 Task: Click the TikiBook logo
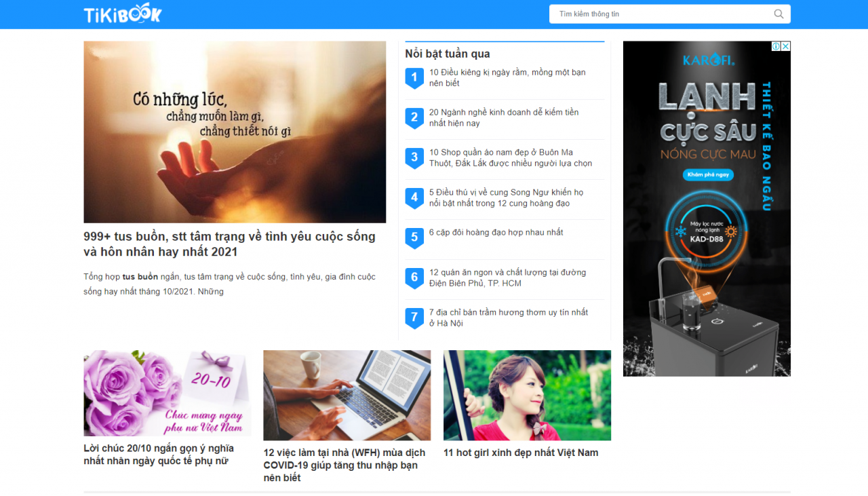point(123,14)
